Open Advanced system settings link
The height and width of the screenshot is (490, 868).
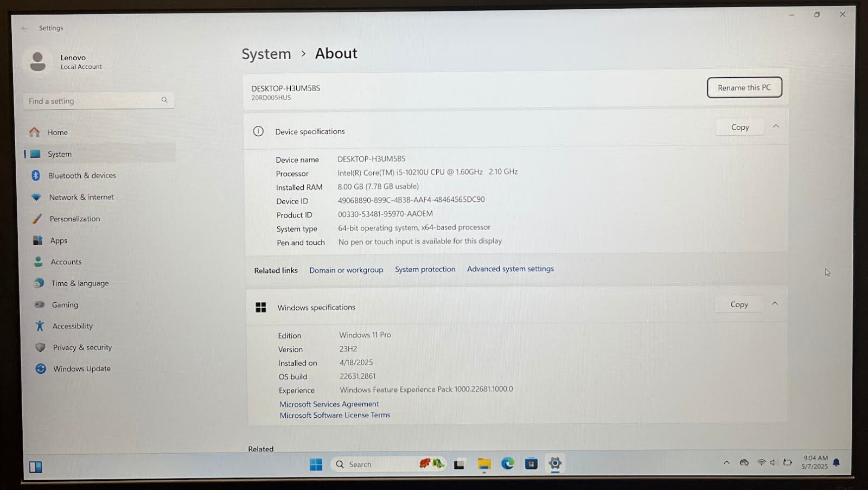(510, 269)
